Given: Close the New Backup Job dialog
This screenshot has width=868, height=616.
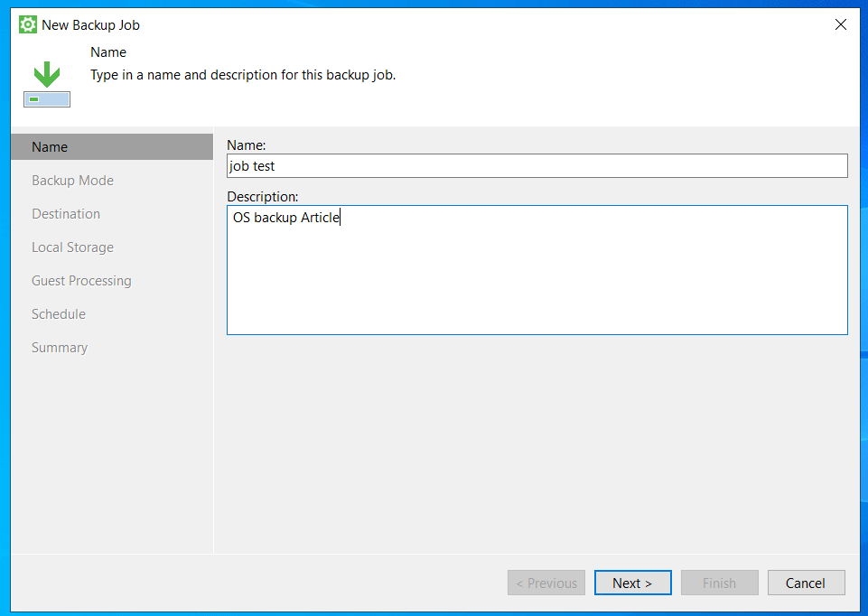Looking at the screenshot, I should (x=840, y=25).
